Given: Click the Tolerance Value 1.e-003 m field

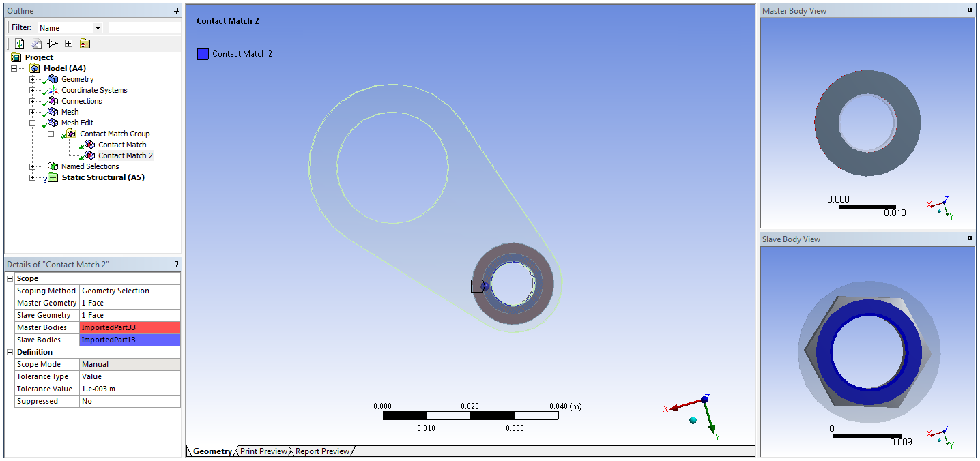Looking at the screenshot, I should coord(130,389).
